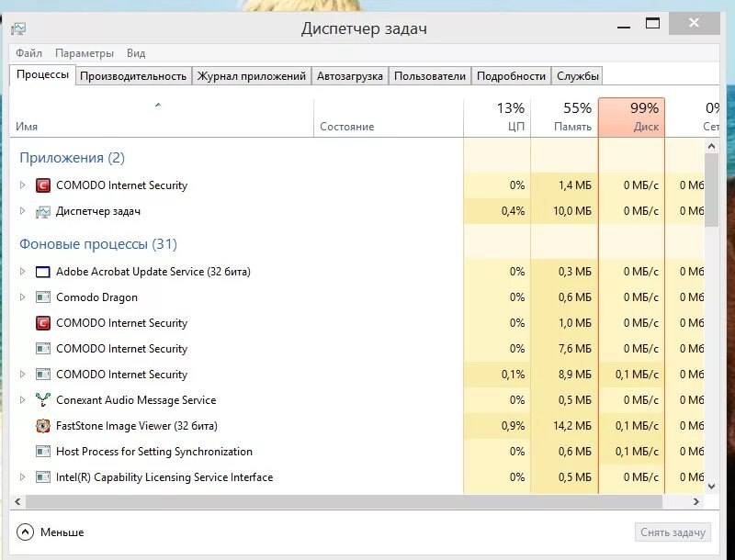Click the horizontal scrollbar right arrow
Viewport: 735px width, 560px height.
click(696, 501)
